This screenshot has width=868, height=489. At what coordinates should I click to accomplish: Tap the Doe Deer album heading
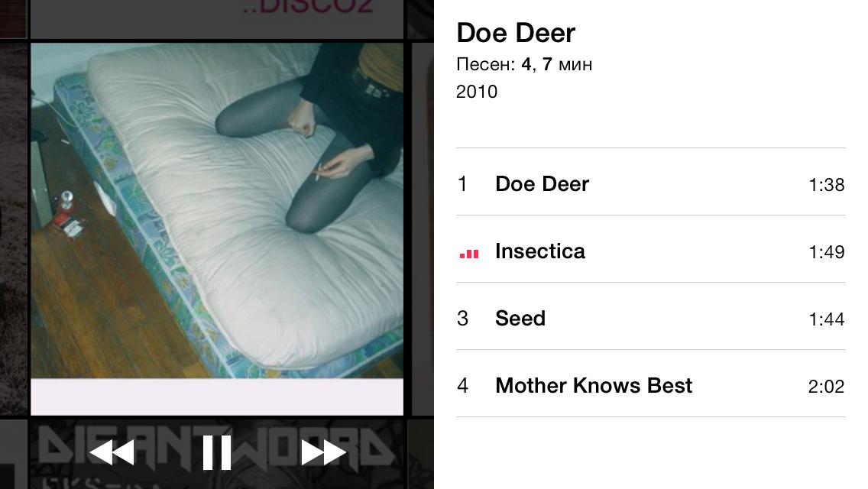pos(516,33)
